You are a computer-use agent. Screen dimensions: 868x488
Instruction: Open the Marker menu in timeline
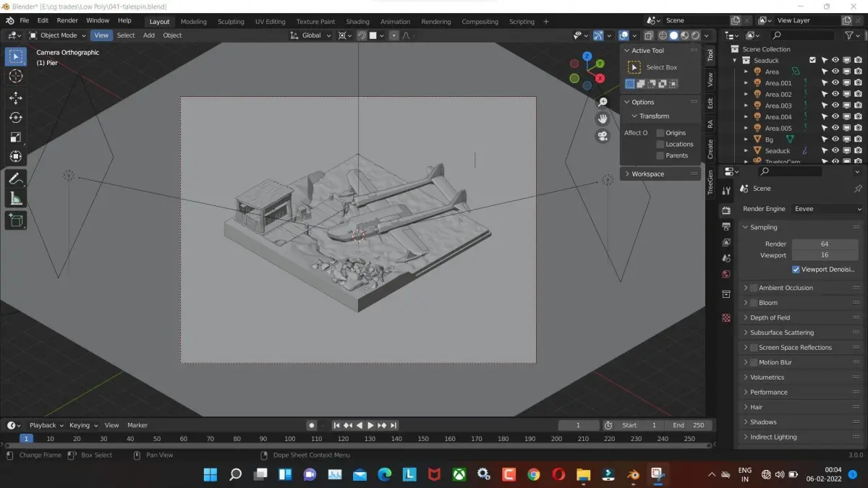click(137, 425)
